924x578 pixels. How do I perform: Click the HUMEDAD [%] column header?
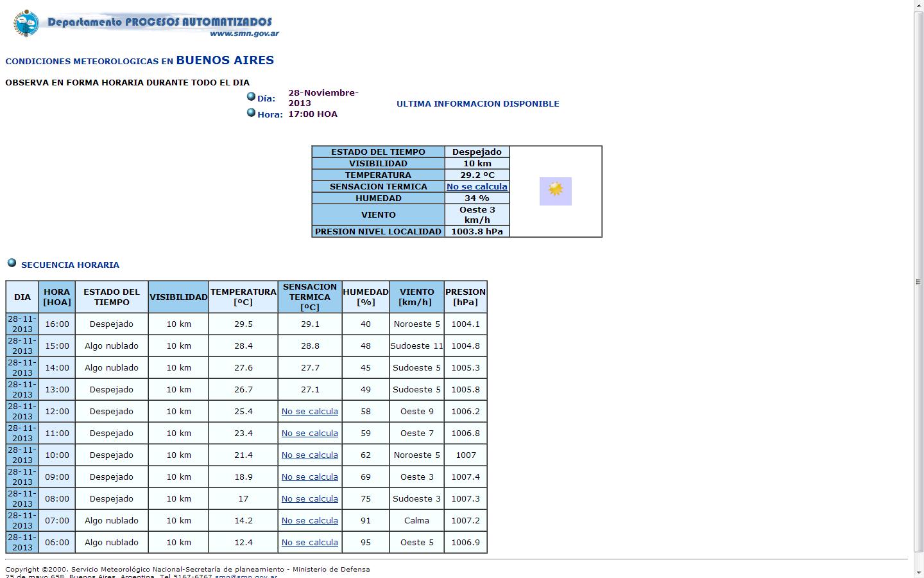pos(366,297)
